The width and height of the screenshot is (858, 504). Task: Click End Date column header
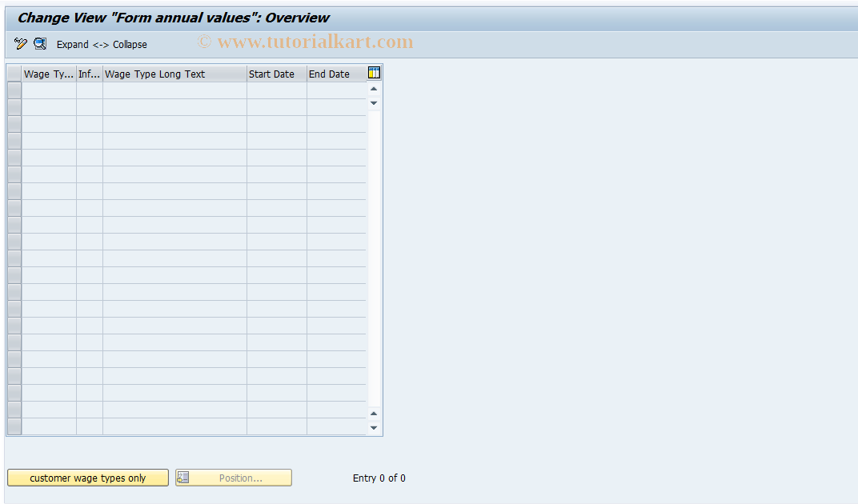[336, 74]
